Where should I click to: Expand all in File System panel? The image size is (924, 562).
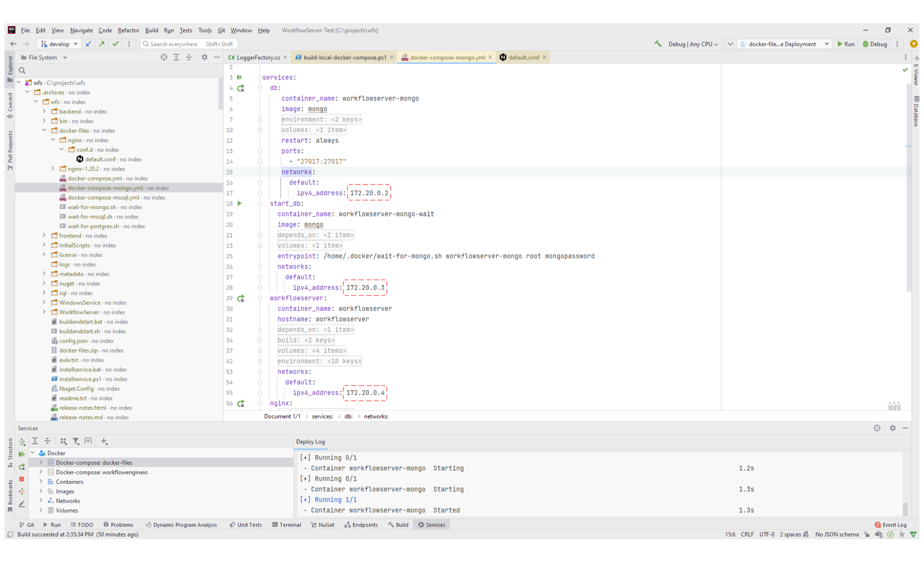176,57
